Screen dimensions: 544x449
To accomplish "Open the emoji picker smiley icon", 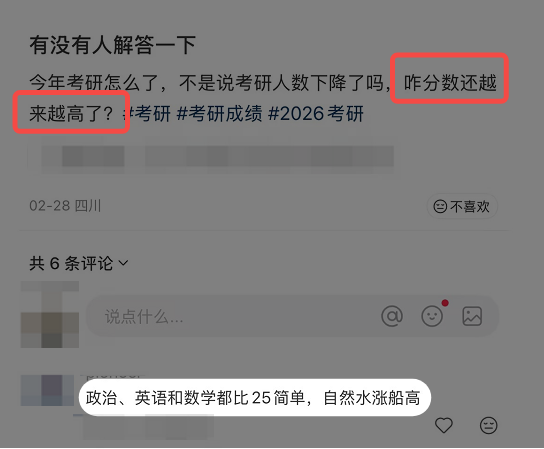I will pos(432,316).
